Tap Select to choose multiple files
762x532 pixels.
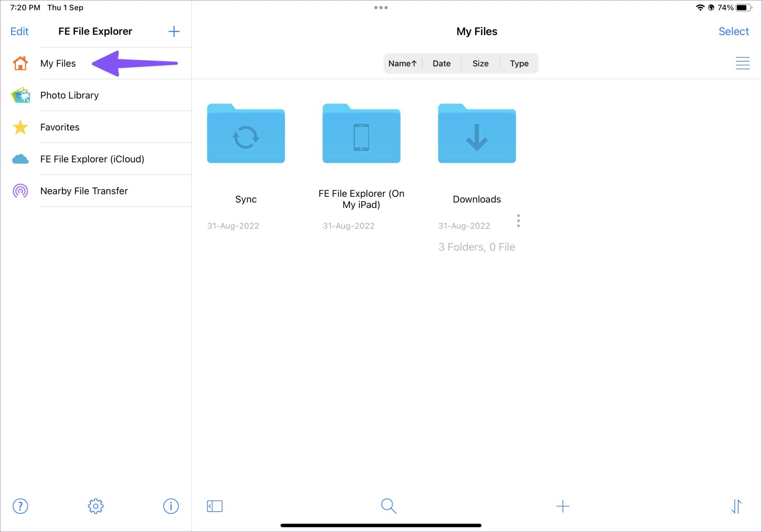pyautogui.click(x=733, y=31)
